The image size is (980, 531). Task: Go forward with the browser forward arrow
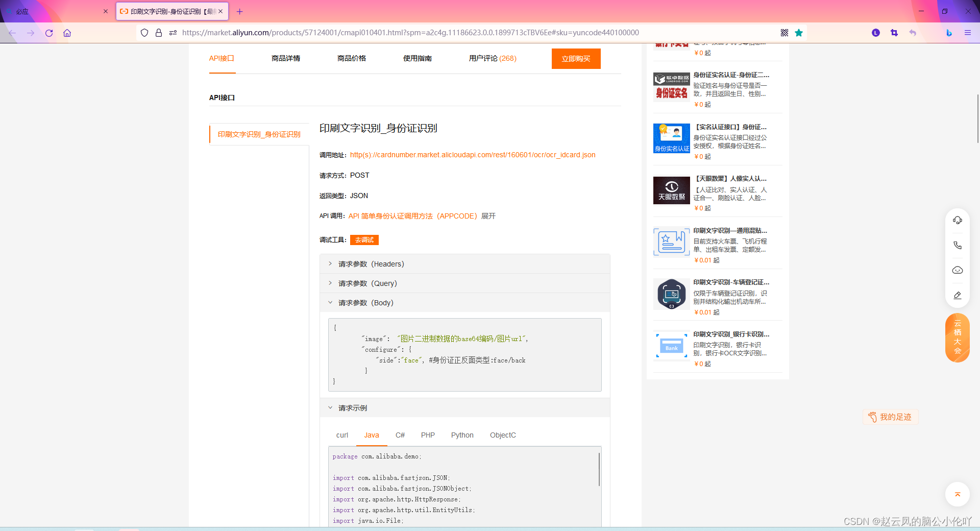click(x=31, y=33)
